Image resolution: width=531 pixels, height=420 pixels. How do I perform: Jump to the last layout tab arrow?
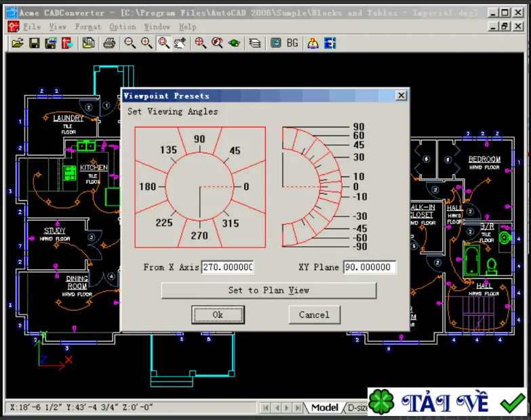point(298,408)
